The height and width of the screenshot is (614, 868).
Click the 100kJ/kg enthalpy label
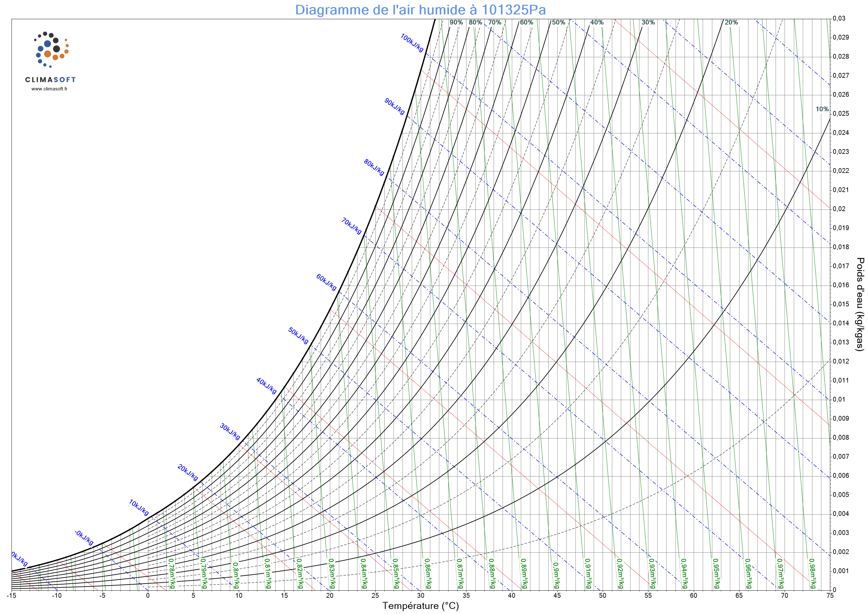point(412,43)
